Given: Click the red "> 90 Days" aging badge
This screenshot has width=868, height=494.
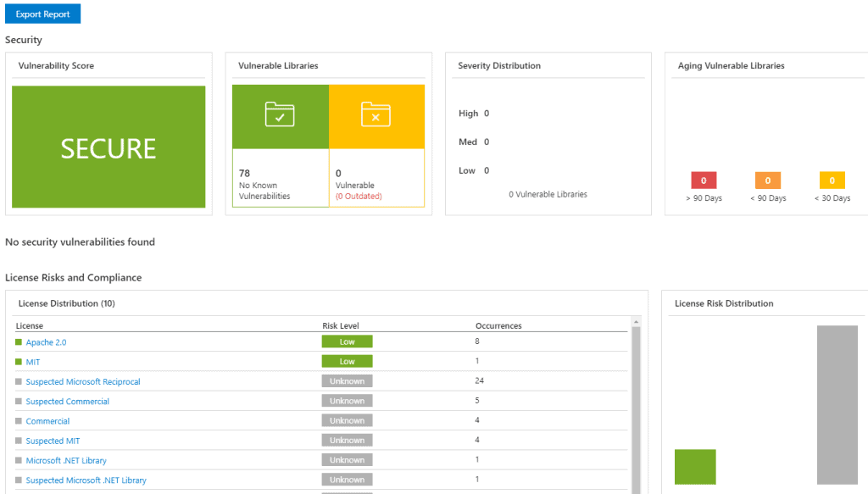Looking at the screenshot, I should click(x=704, y=180).
